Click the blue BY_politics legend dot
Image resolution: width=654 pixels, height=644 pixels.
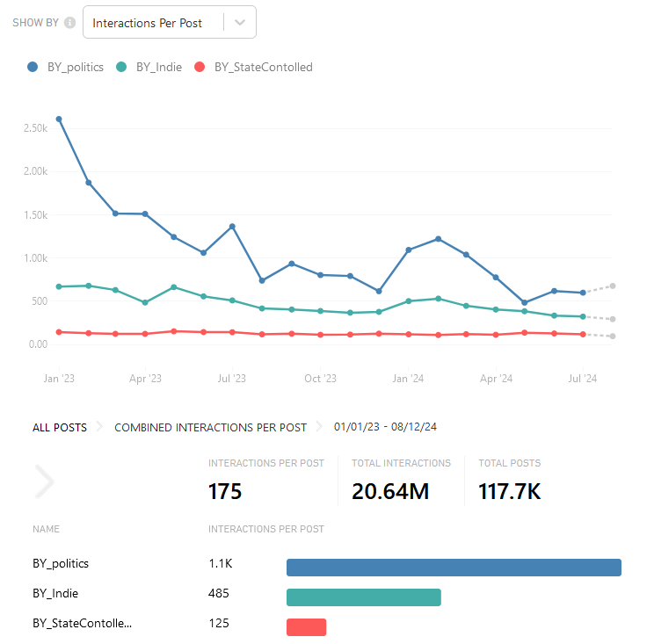pos(33,67)
